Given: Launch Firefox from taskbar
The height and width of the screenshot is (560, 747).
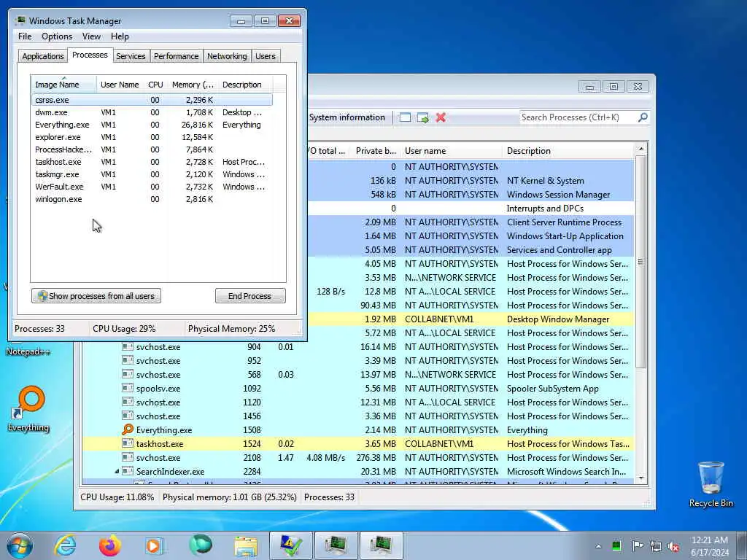Looking at the screenshot, I should click(110, 545).
